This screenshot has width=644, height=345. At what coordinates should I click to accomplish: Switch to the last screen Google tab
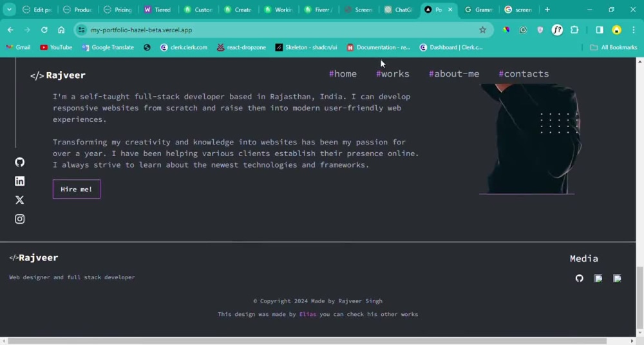[x=518, y=10]
